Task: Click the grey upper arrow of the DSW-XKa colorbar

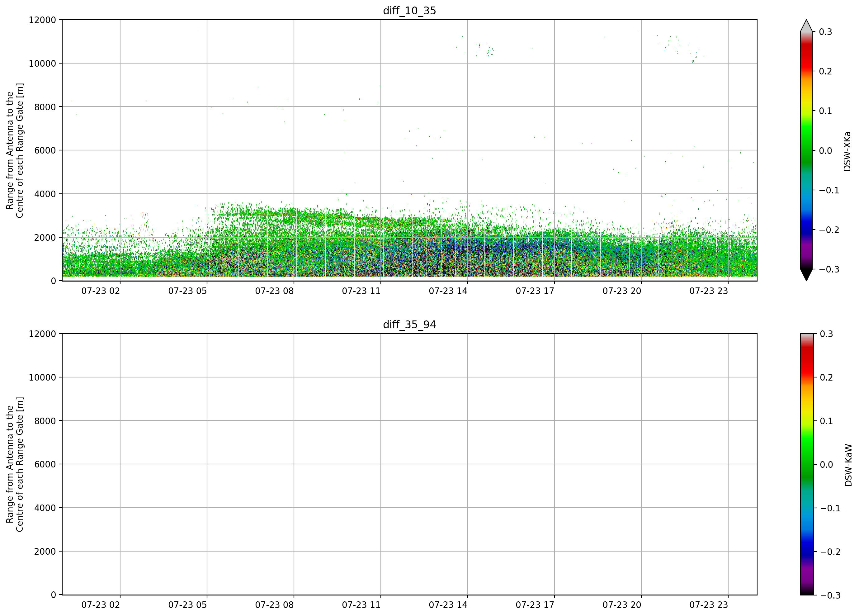Action: coord(806,26)
